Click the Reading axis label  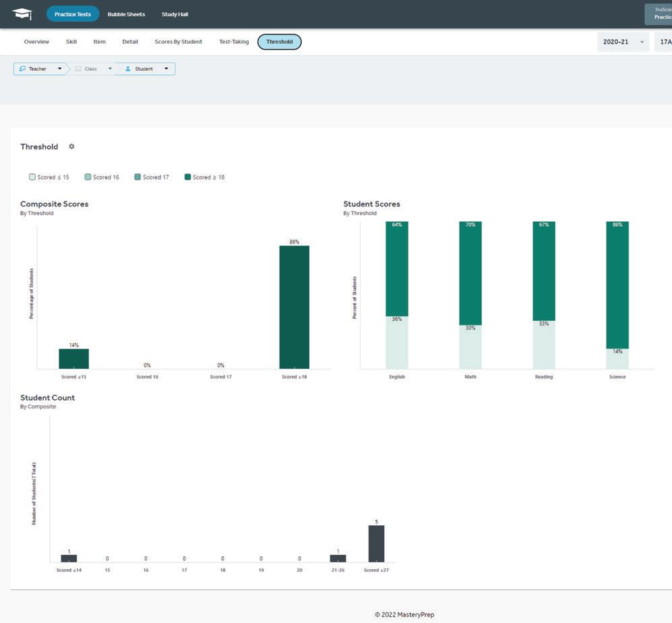pos(544,377)
